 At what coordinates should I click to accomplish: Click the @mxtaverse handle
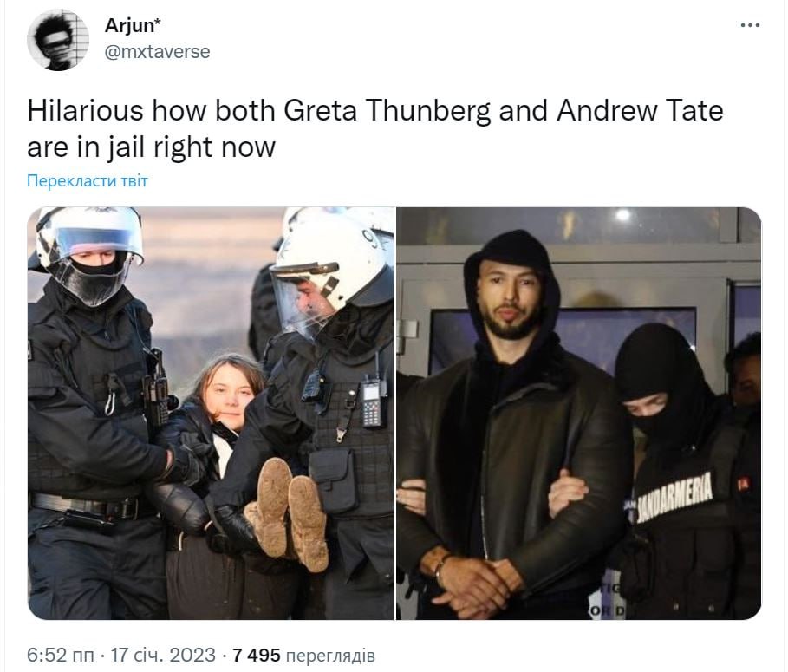click(x=157, y=51)
